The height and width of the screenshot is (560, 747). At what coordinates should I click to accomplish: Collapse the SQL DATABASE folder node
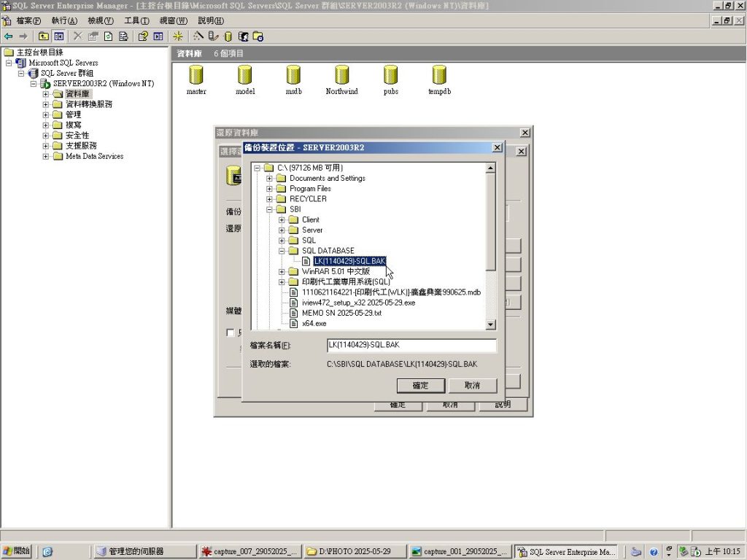282,251
